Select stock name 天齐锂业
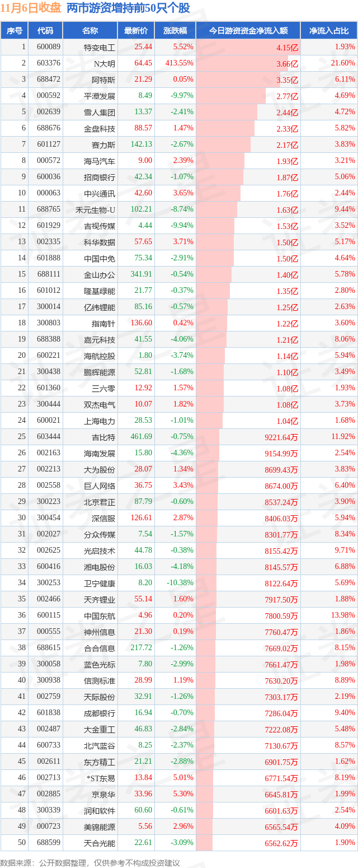The image size is (358, 868). coord(100,600)
